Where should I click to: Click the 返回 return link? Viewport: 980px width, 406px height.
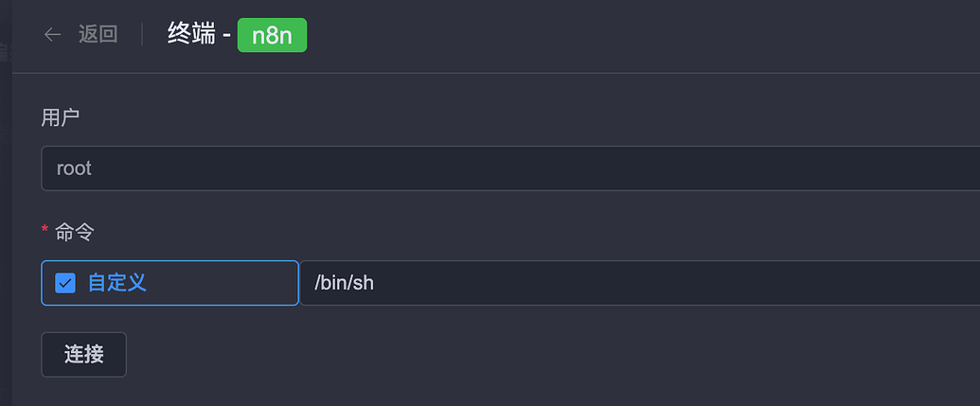(x=98, y=35)
